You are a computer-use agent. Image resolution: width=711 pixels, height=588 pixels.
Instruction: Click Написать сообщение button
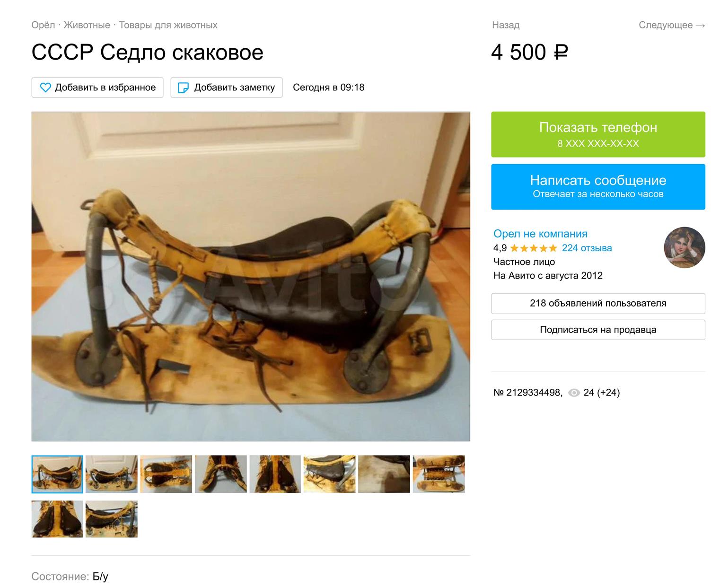coord(598,187)
